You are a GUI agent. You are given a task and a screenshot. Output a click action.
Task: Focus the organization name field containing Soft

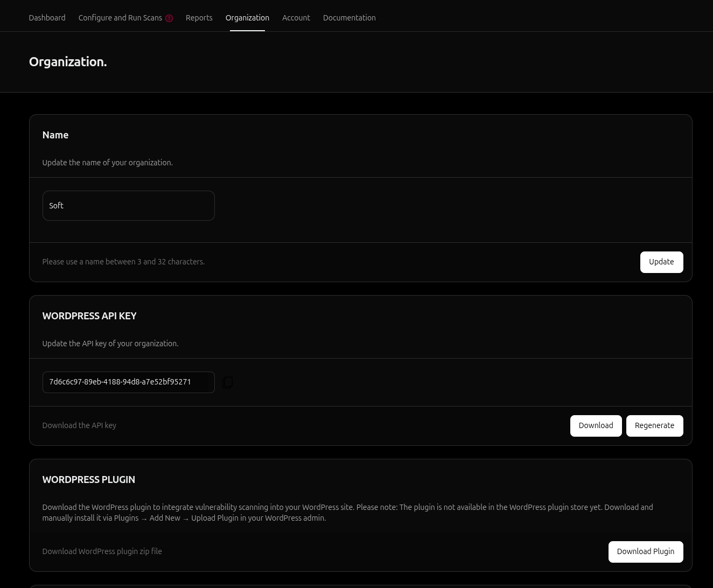pyautogui.click(x=128, y=206)
